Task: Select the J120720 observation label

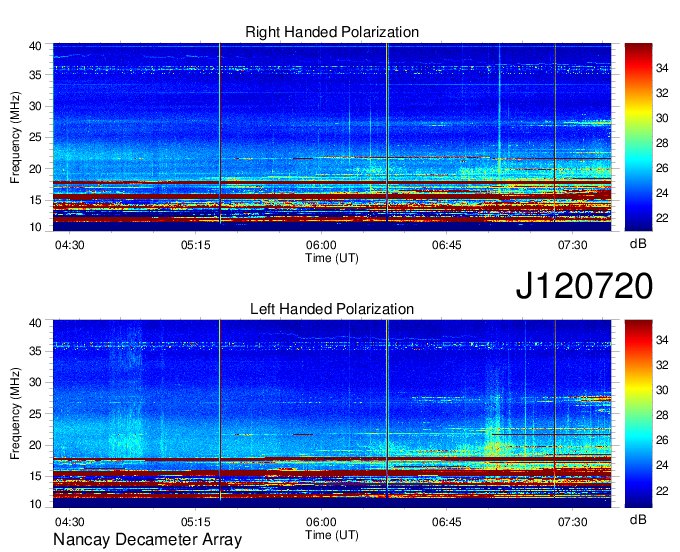Action: pyautogui.click(x=584, y=286)
